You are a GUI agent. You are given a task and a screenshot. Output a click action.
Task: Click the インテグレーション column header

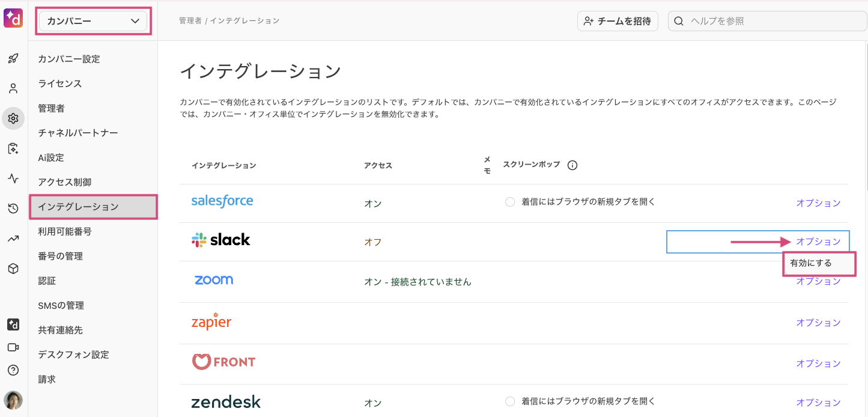(x=223, y=165)
